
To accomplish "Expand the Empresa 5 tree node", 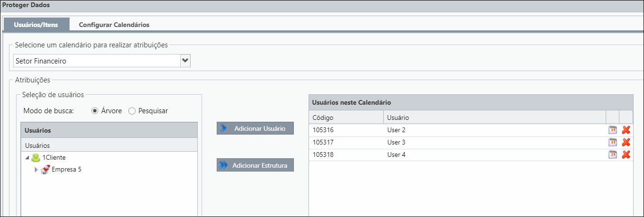I will pos(36,170).
